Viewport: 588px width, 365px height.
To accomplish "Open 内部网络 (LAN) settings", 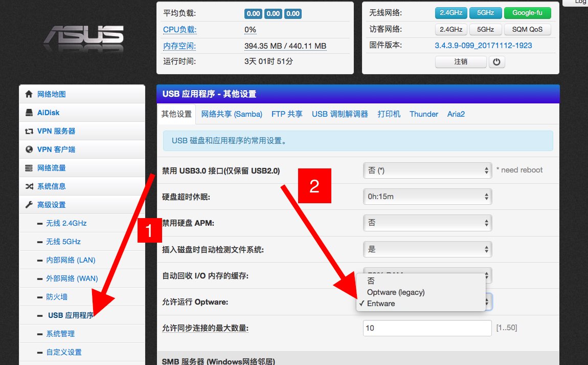I will coord(71,260).
